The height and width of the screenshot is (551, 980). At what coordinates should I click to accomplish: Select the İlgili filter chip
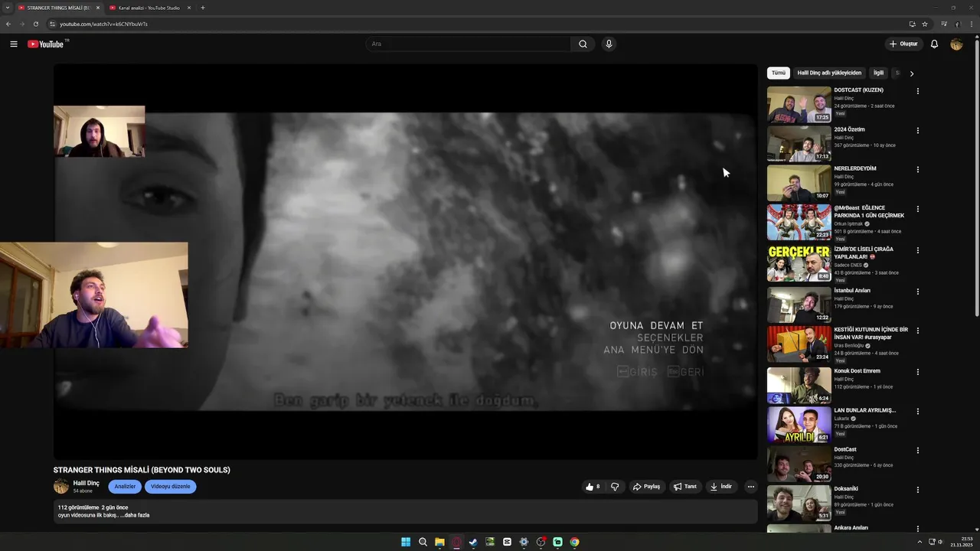[x=878, y=73]
